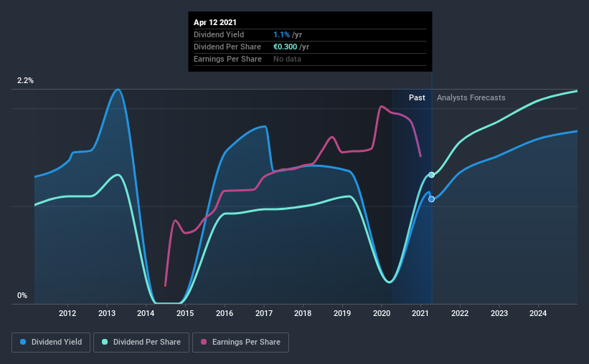
Task: Click the 2.2% y-axis label
Action: pos(26,81)
